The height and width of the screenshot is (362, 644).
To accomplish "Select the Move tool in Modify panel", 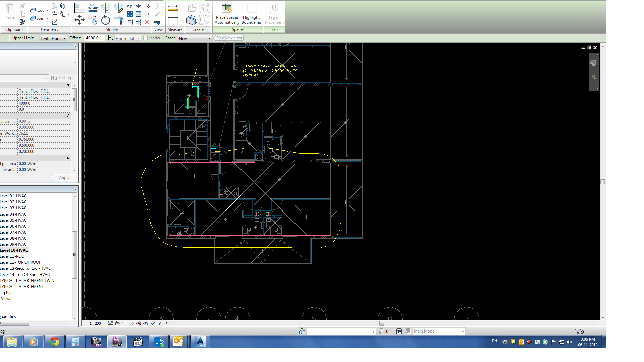I will click(79, 20).
